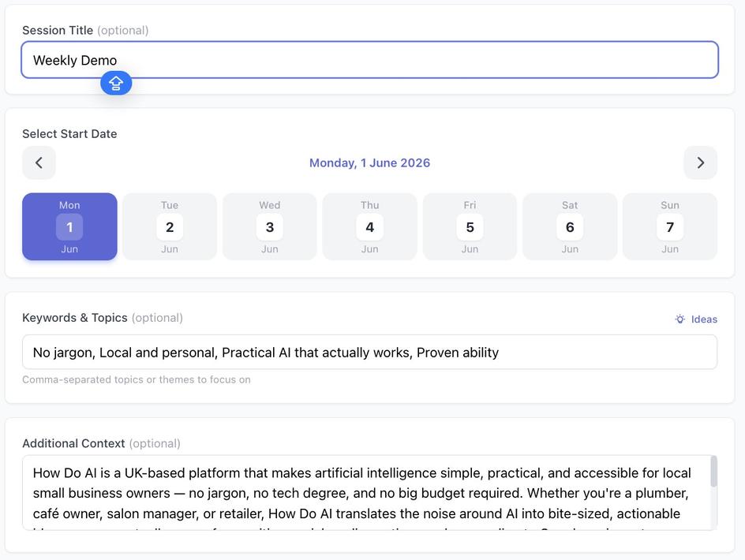Pick Thu 4 Jun date card
Image resolution: width=745 pixels, height=560 pixels.
369,226
